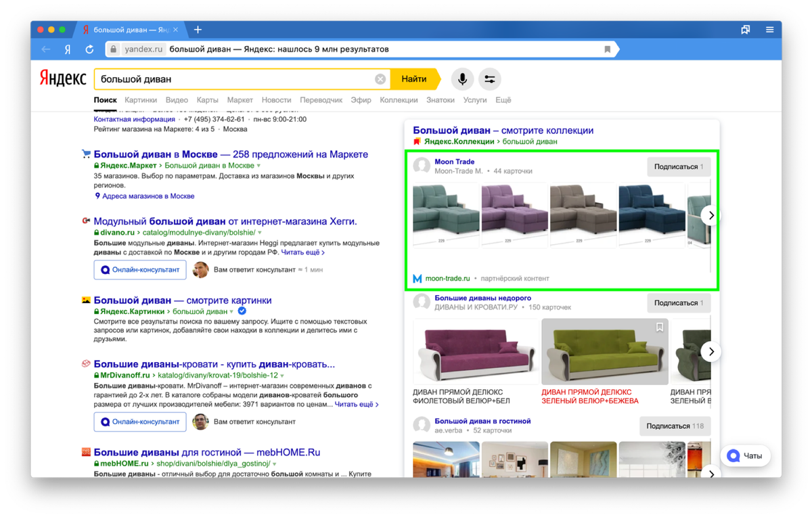This screenshot has height=517, width=812.
Task: Click the microphone voice search icon
Action: (462, 79)
